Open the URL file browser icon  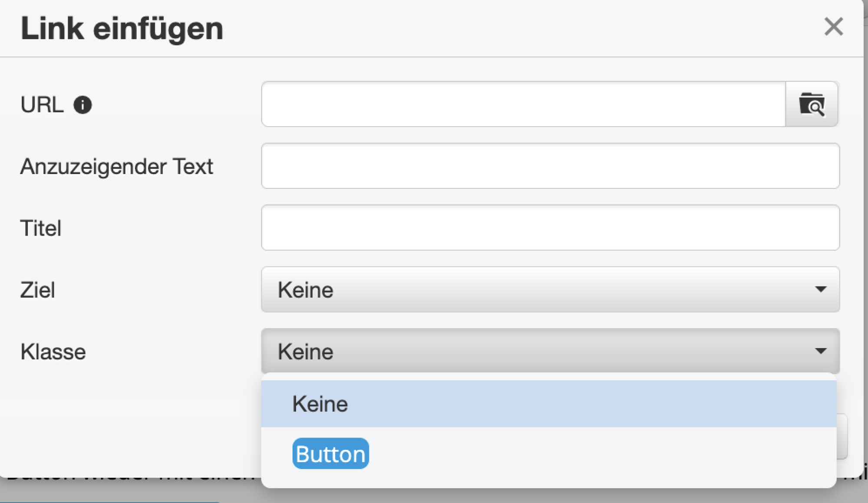point(812,104)
